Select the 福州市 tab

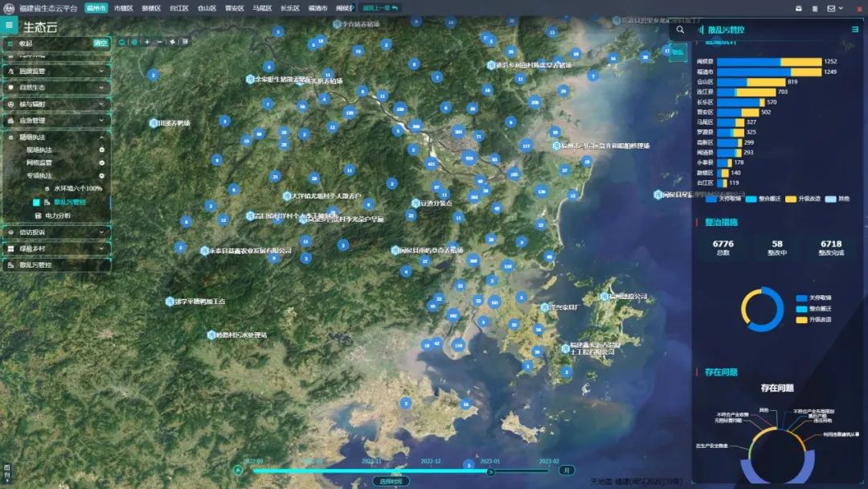pos(96,8)
